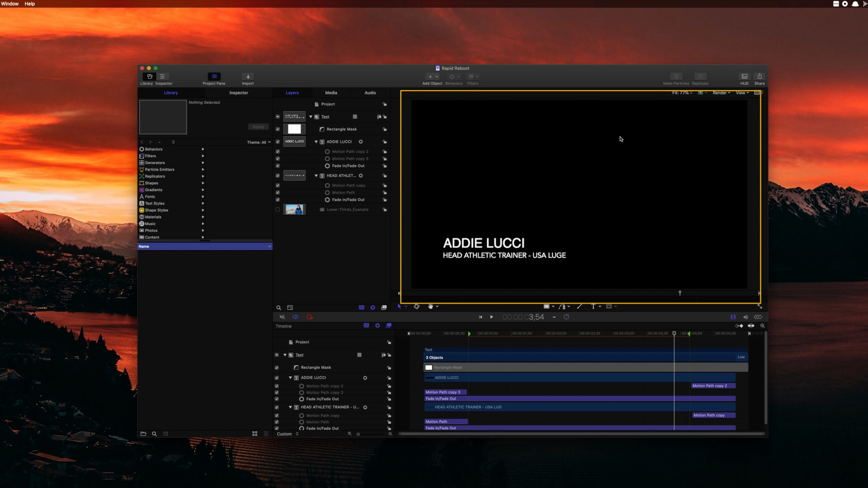This screenshot has width=868, height=488.
Task: Switch to the Inspector tab
Action: point(238,93)
